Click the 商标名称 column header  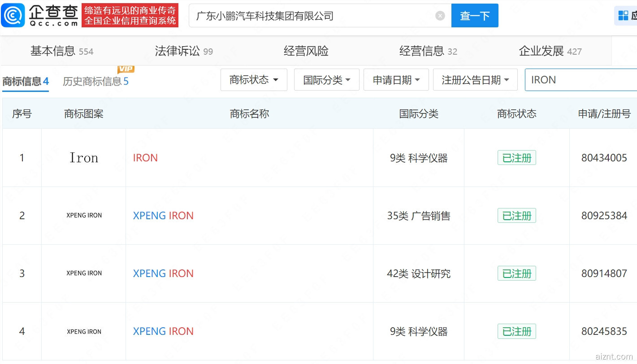[249, 114]
